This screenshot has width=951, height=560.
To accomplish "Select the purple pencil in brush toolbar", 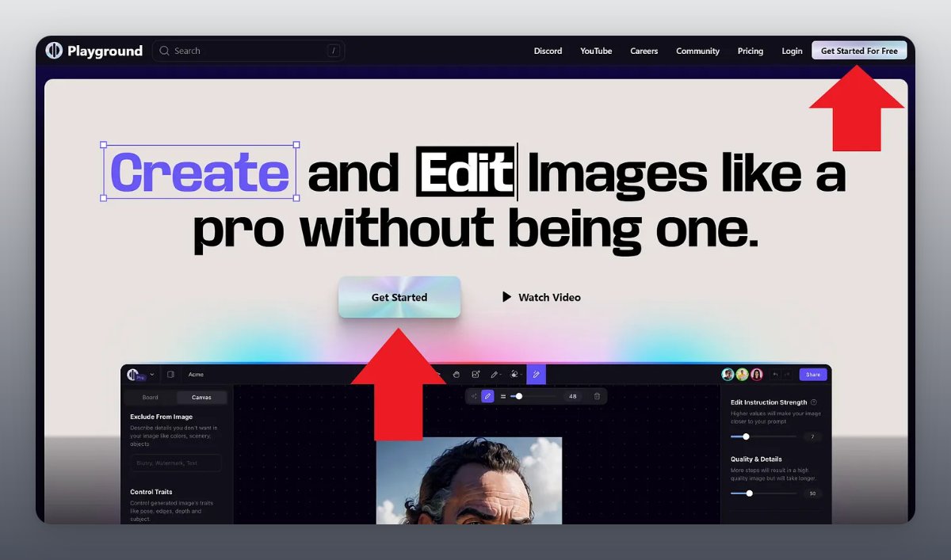I will (x=488, y=396).
